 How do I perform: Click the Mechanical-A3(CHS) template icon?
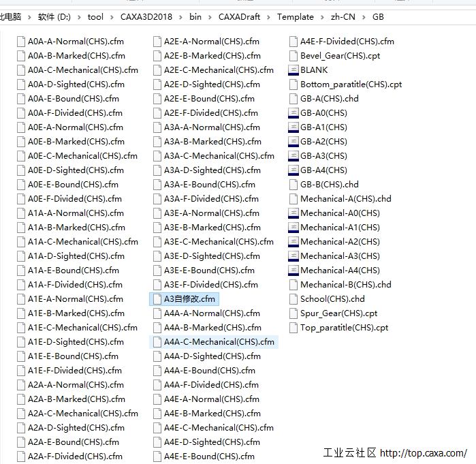293,256
